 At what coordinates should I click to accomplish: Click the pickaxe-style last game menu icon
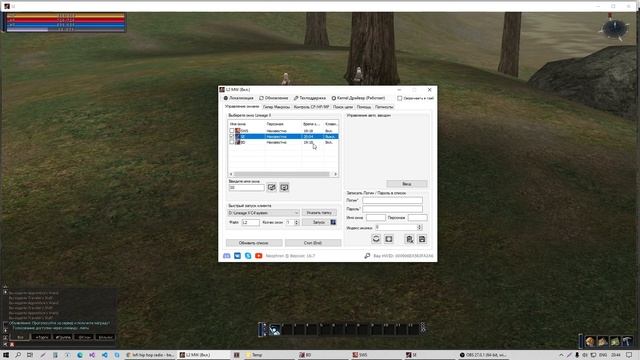[627, 341]
